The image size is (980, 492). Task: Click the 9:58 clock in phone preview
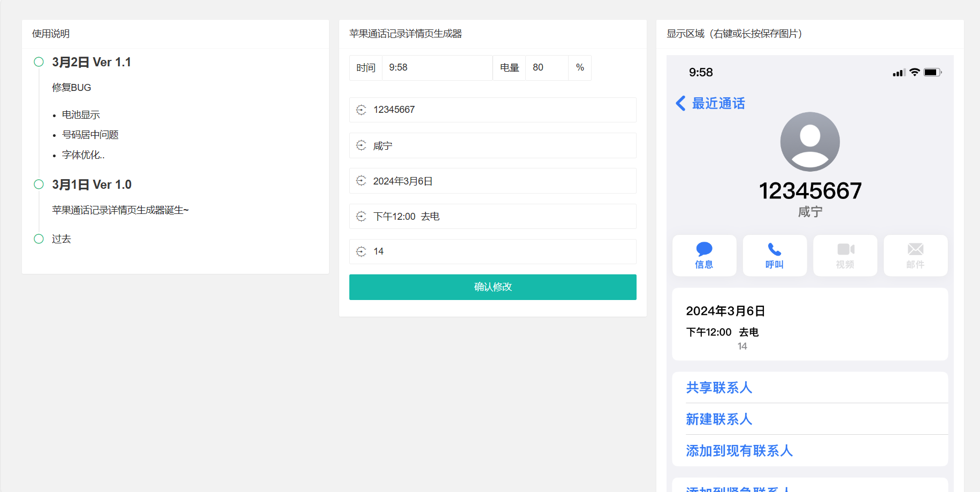[x=701, y=72]
